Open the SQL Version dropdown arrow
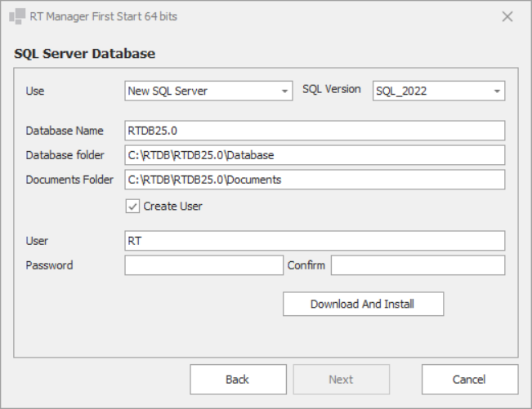Image resolution: width=532 pixels, height=409 pixels. click(x=497, y=91)
